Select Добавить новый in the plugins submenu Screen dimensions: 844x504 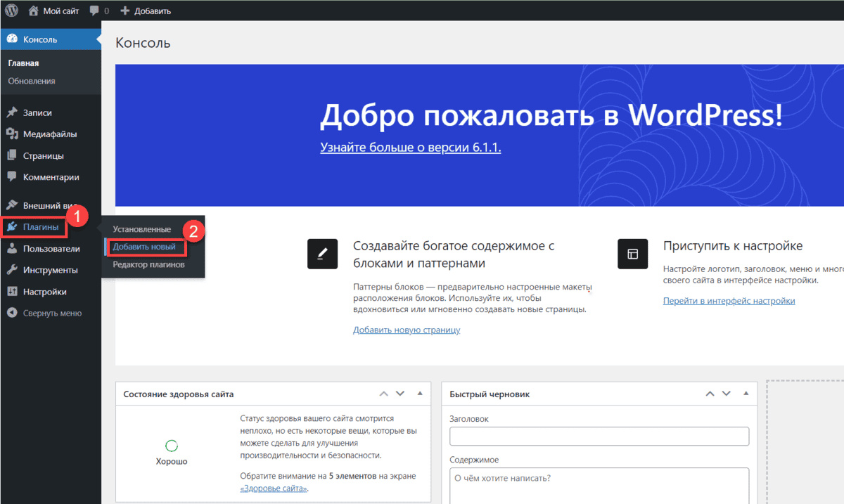(x=144, y=247)
